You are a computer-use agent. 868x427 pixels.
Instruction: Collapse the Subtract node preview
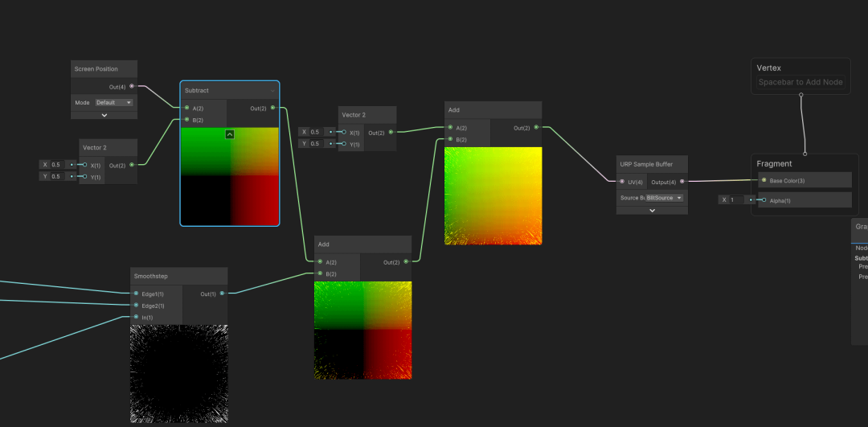click(230, 134)
